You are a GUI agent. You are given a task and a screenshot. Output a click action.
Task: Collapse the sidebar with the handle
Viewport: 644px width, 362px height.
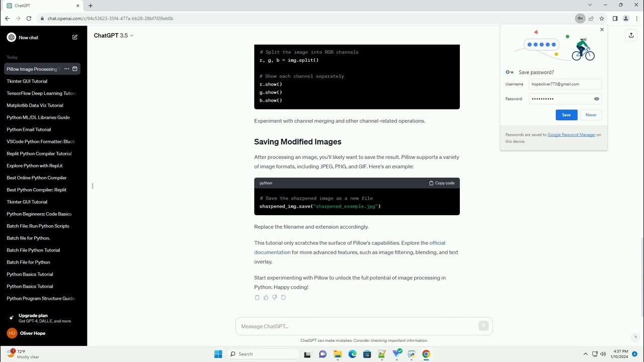point(92,186)
